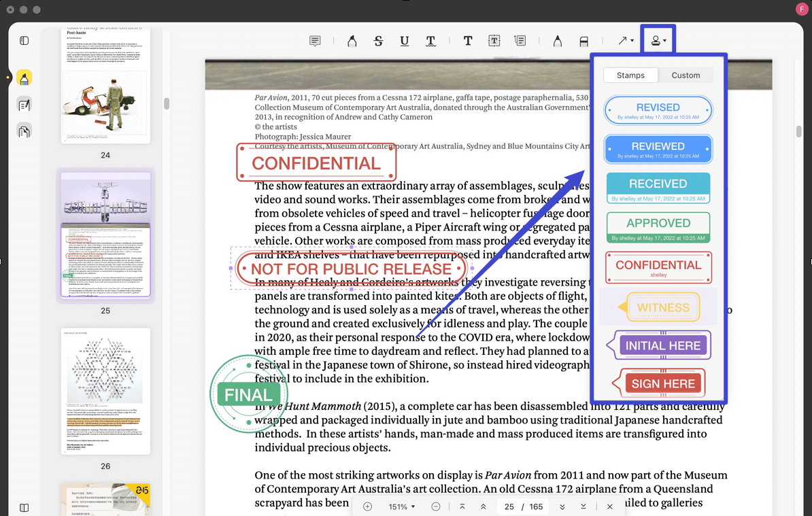Select the Eraser tool
The height and width of the screenshot is (516, 812).
click(x=583, y=40)
